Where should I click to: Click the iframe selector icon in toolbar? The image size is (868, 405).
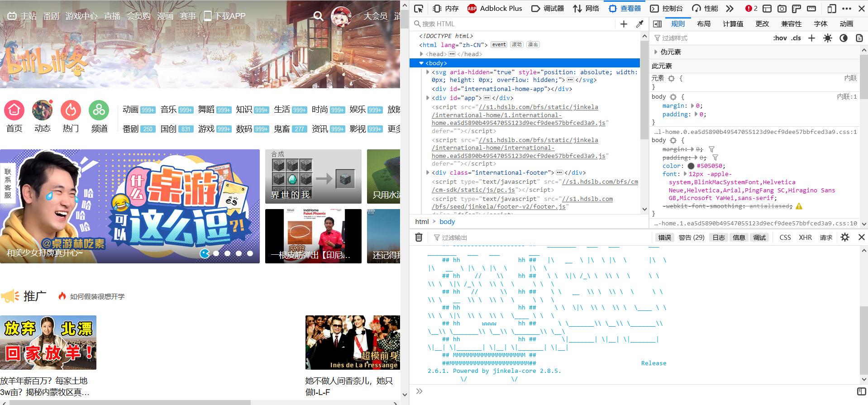point(767,9)
